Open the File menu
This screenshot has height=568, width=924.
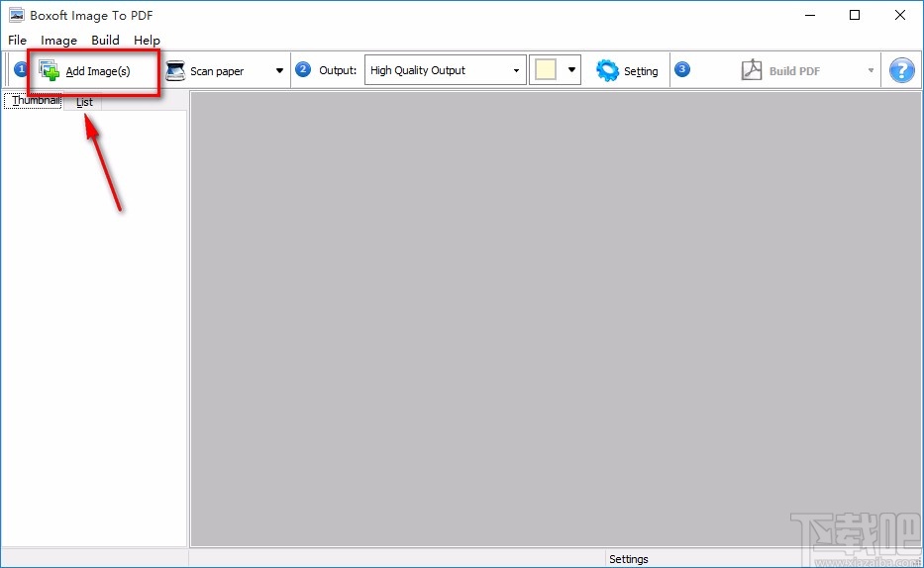point(17,40)
